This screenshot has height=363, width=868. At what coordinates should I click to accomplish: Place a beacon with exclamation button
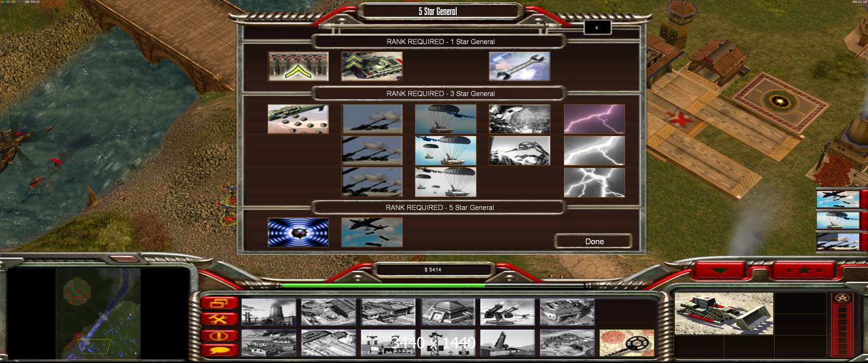click(x=219, y=335)
